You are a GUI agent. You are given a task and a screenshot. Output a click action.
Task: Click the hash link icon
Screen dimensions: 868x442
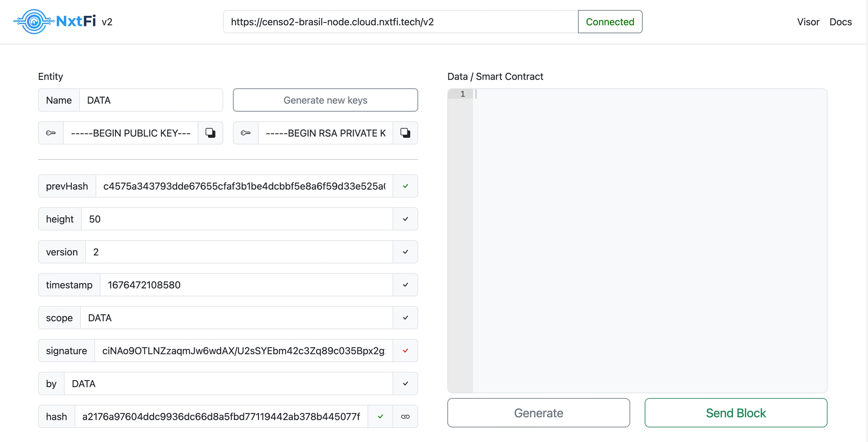tap(405, 416)
